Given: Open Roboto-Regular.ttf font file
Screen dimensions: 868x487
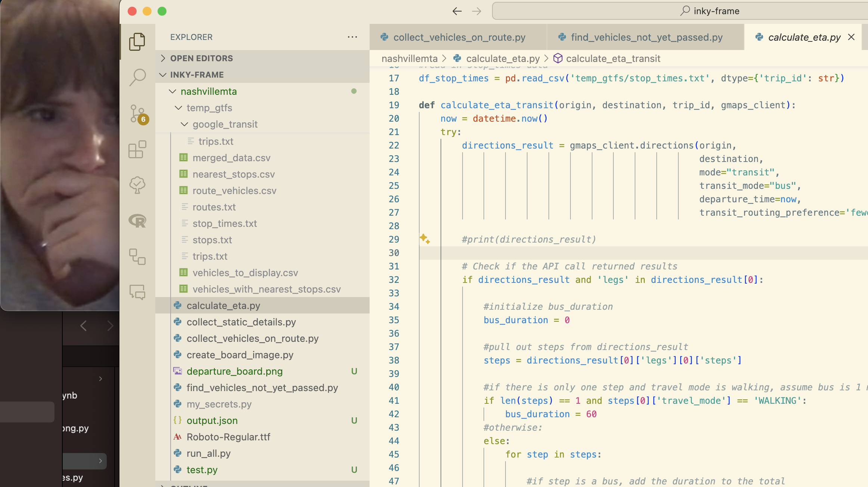Looking at the screenshot, I should 262,437.
